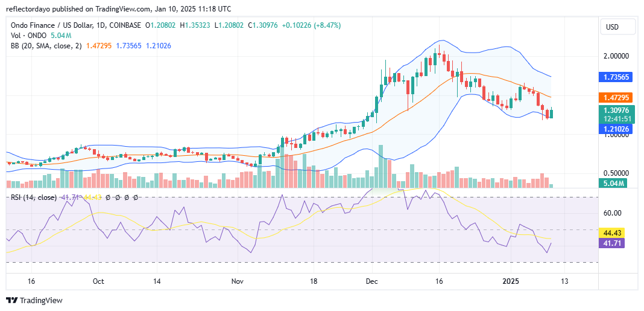Click the '18' date label on the time axis

click(x=314, y=282)
